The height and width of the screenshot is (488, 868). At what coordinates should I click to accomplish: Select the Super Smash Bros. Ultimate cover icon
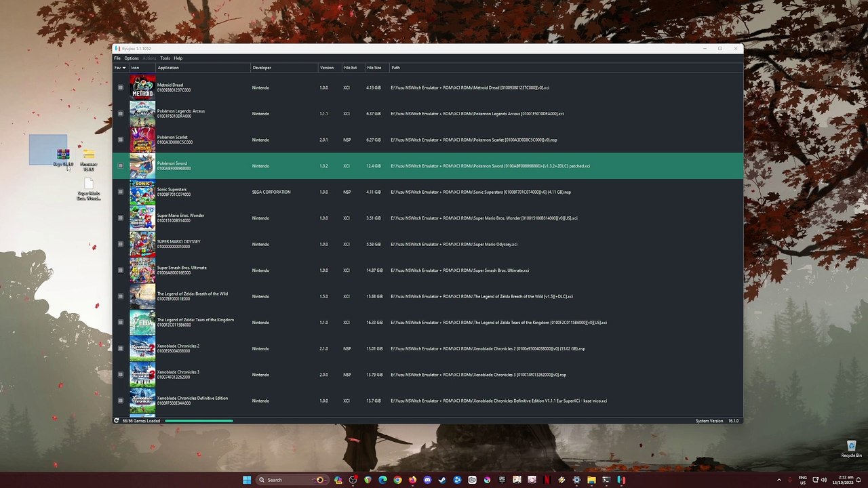142,270
